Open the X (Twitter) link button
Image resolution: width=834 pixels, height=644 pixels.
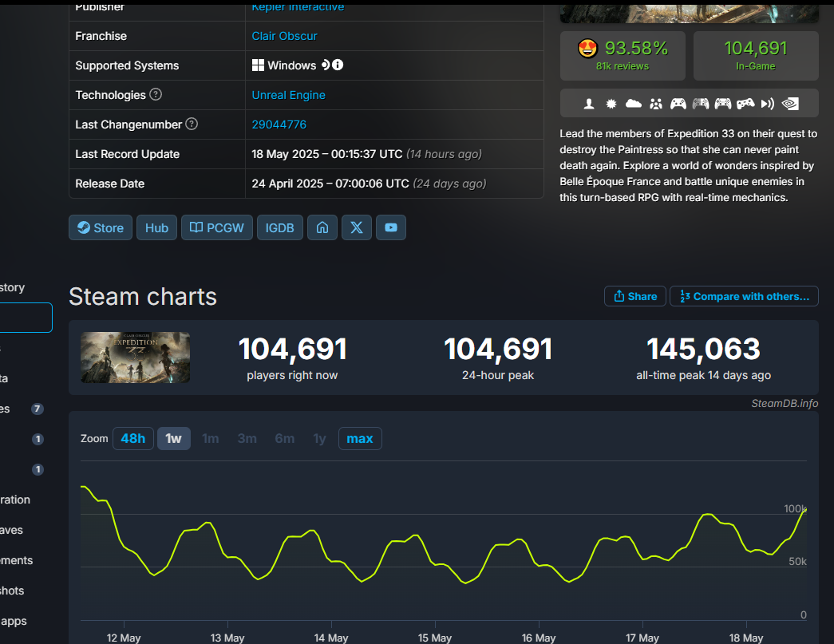pyautogui.click(x=357, y=227)
